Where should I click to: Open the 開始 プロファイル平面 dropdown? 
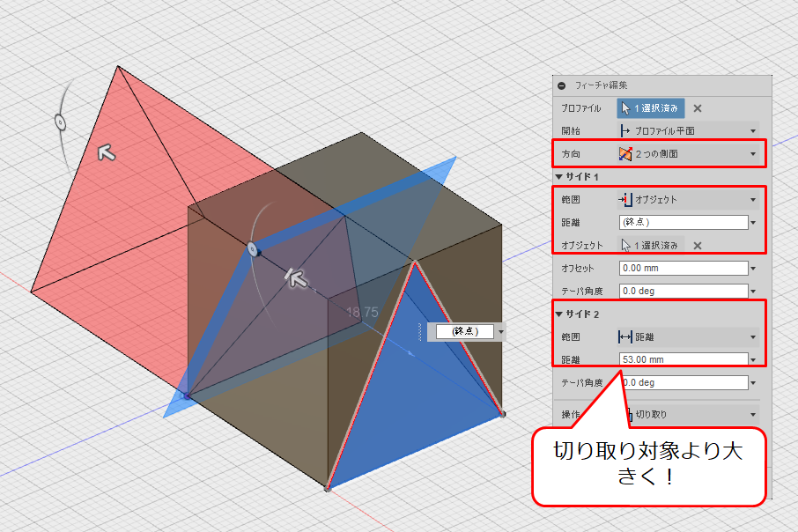pos(689,131)
